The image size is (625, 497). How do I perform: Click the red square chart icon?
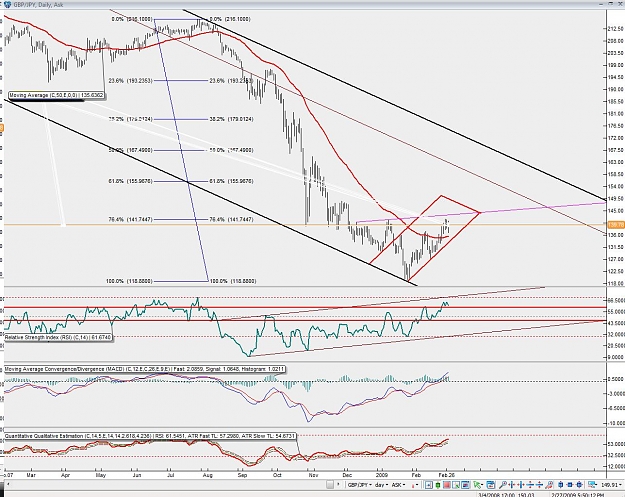click(447, 485)
